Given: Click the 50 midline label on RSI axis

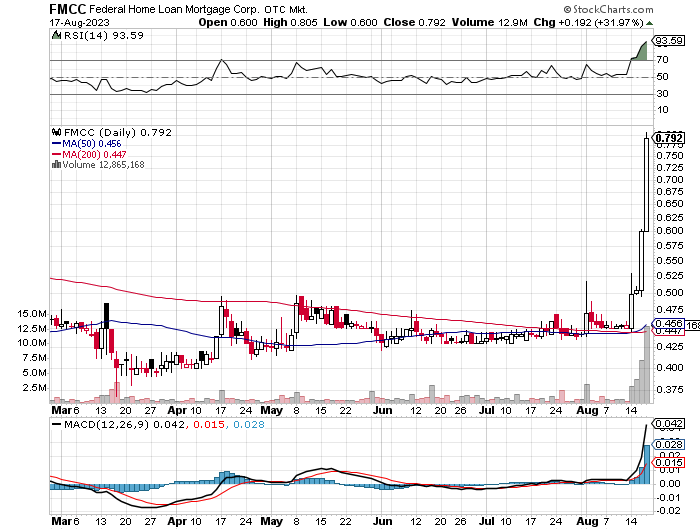Looking at the screenshot, I should [x=662, y=77].
